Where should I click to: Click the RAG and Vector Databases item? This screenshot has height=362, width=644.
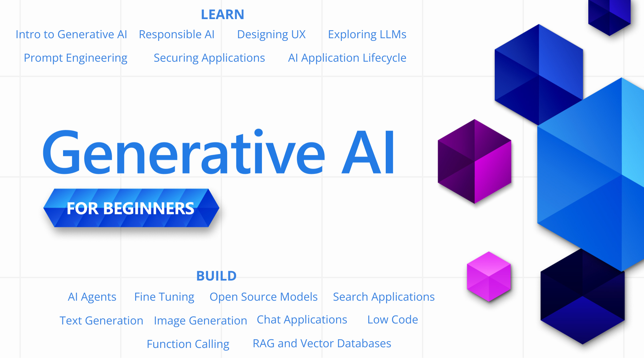pos(322,344)
